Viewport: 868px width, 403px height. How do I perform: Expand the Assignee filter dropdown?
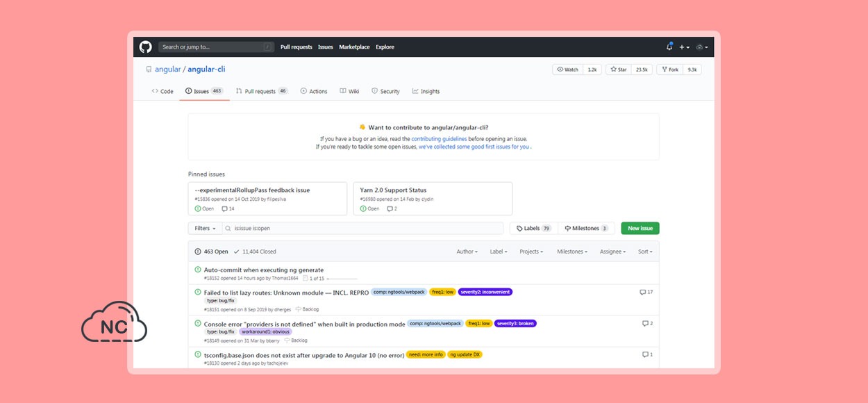click(x=613, y=252)
